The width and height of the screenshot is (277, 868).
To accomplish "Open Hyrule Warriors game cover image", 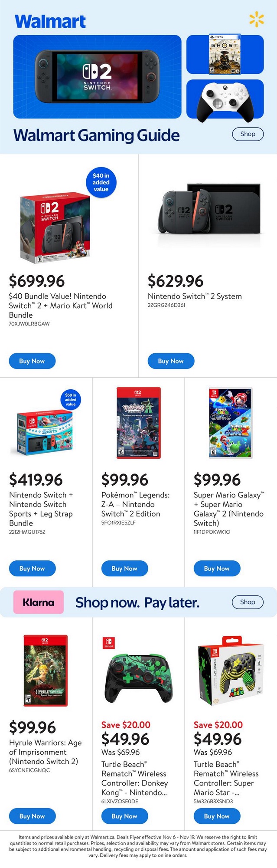I will (46, 671).
